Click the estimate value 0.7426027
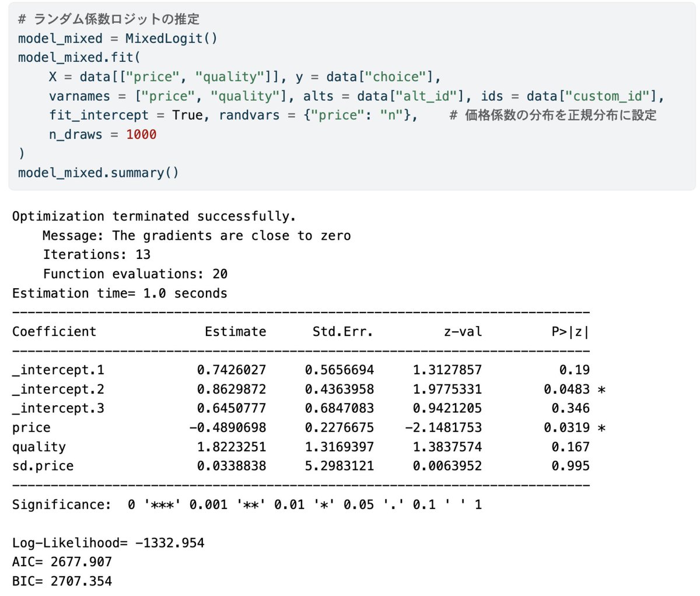 (232, 370)
